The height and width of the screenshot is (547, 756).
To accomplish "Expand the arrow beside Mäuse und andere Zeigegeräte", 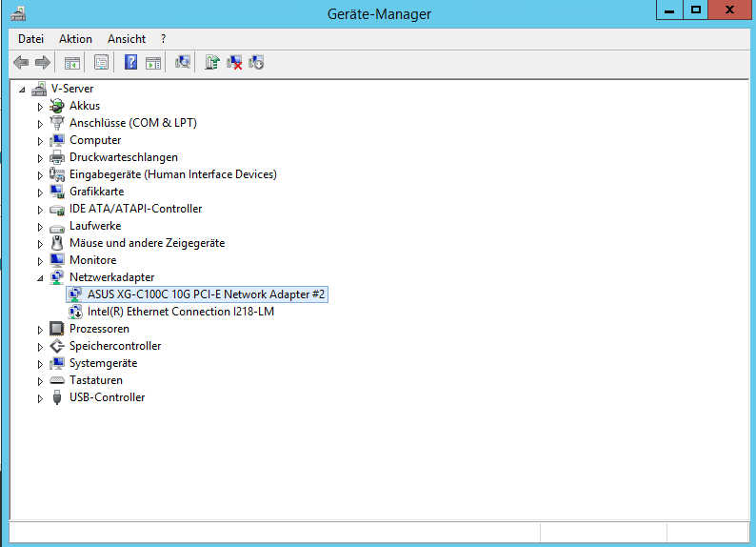I will click(40, 244).
